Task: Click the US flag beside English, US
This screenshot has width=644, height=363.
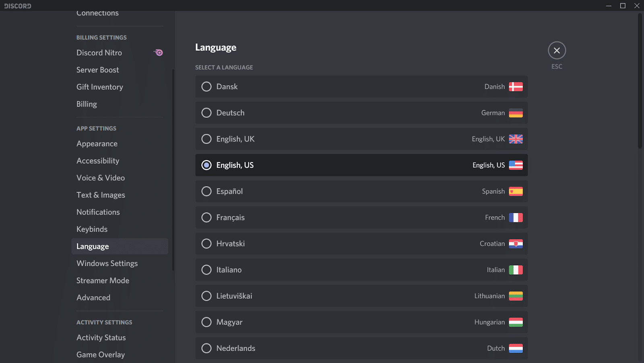Action: click(516, 165)
